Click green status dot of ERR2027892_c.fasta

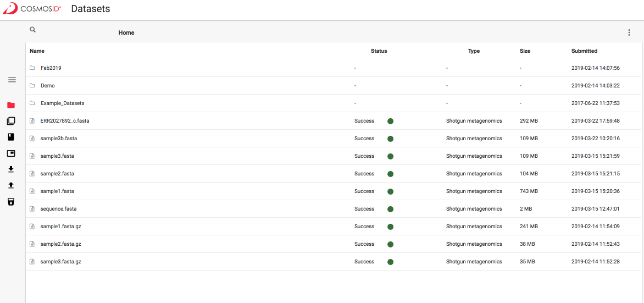point(390,122)
